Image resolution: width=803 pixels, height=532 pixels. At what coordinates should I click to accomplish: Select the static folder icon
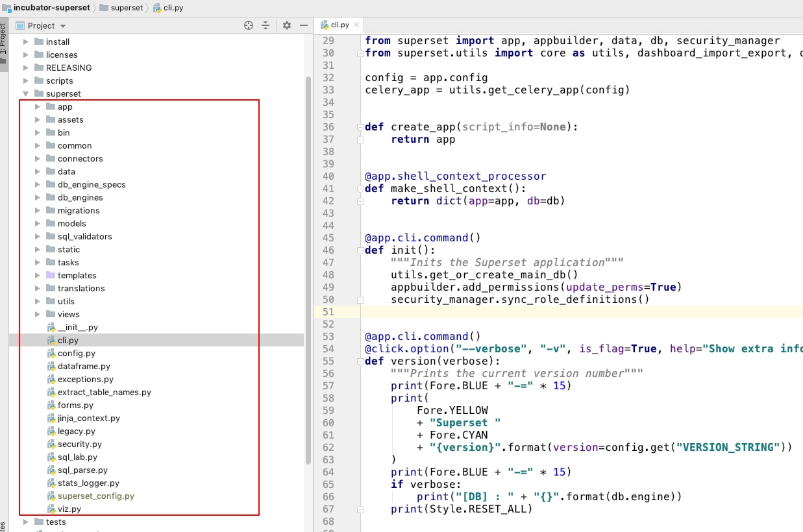pyautogui.click(x=51, y=249)
